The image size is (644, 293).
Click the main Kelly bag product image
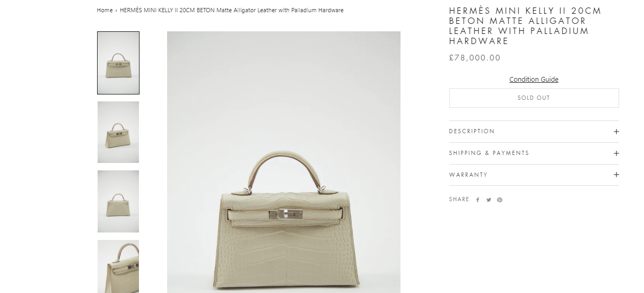pos(284,162)
